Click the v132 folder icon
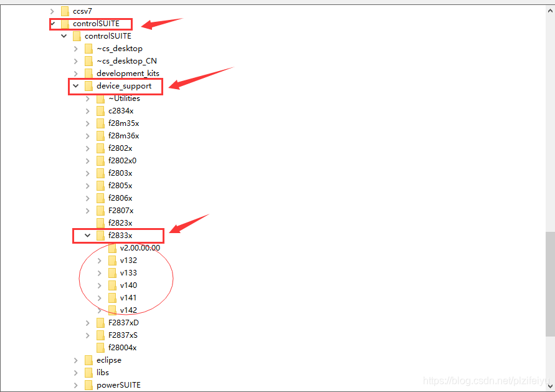555x392 pixels. coord(113,261)
